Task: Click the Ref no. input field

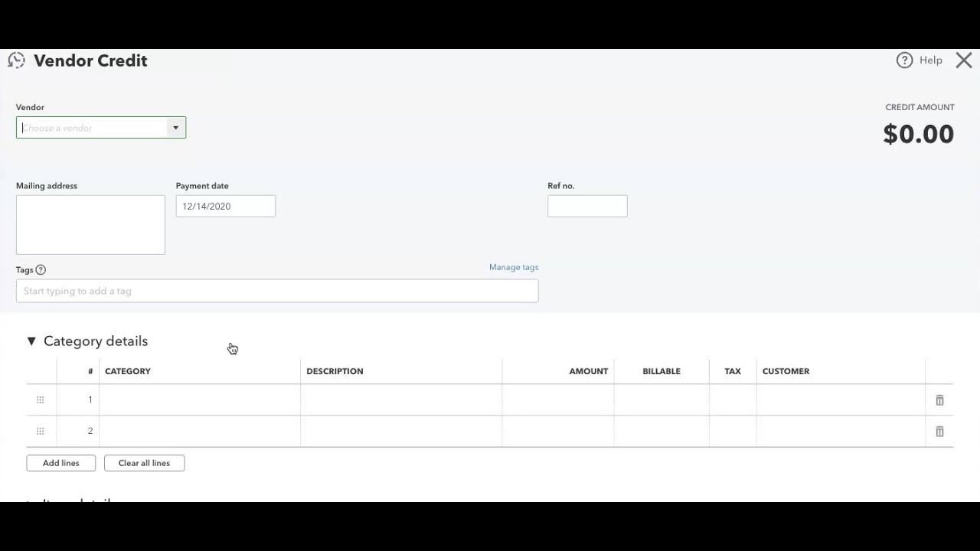Action: coord(587,206)
